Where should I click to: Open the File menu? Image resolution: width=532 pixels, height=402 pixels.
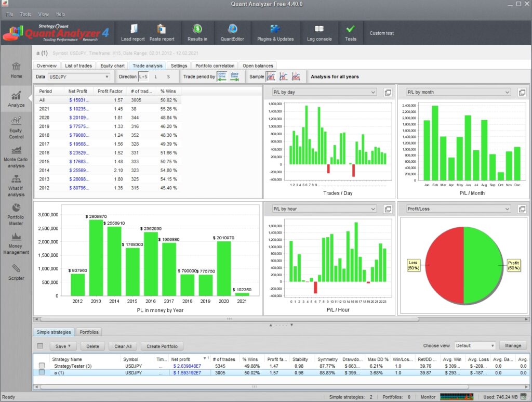click(9, 14)
